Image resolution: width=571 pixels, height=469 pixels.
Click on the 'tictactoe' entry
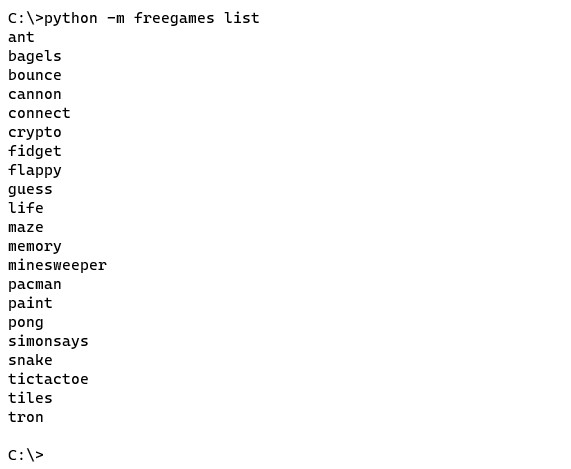pos(48,379)
